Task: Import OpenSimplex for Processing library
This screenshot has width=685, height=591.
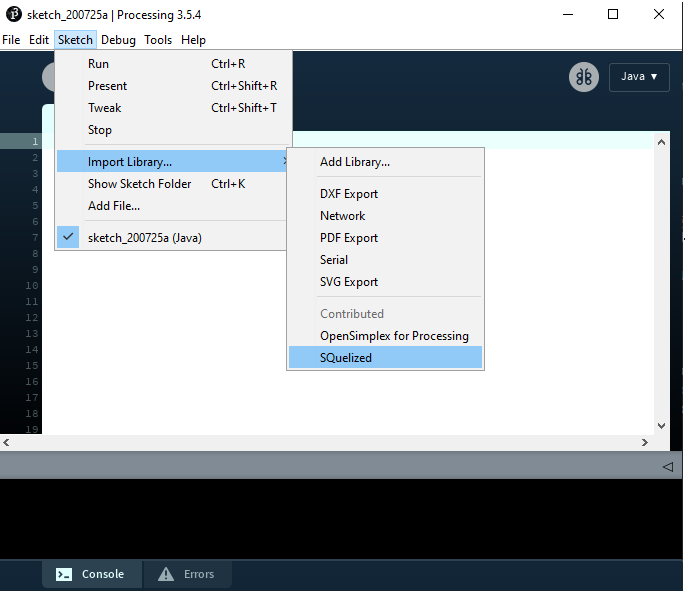Action: click(385, 335)
